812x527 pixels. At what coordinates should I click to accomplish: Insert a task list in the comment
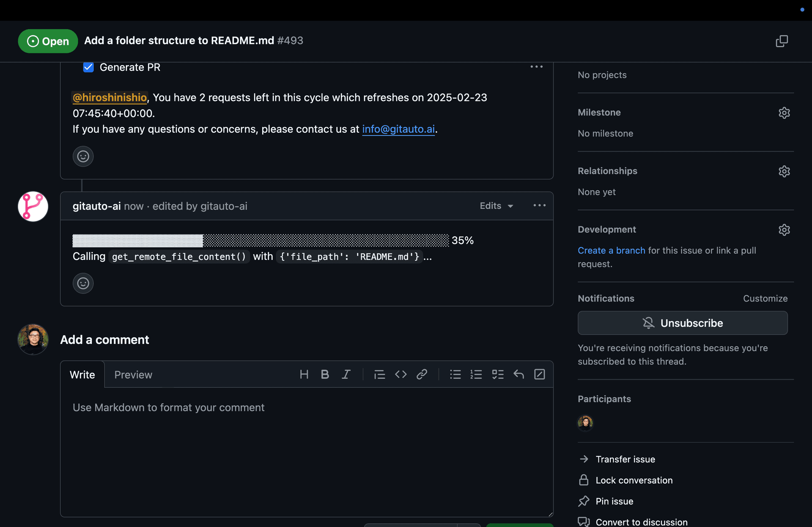(x=498, y=374)
